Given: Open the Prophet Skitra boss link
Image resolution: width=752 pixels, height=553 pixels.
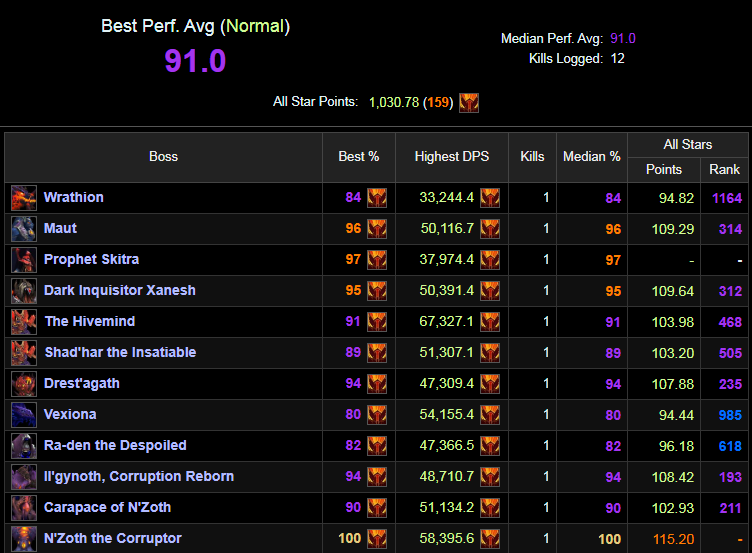Looking at the screenshot, I should (x=91, y=260).
